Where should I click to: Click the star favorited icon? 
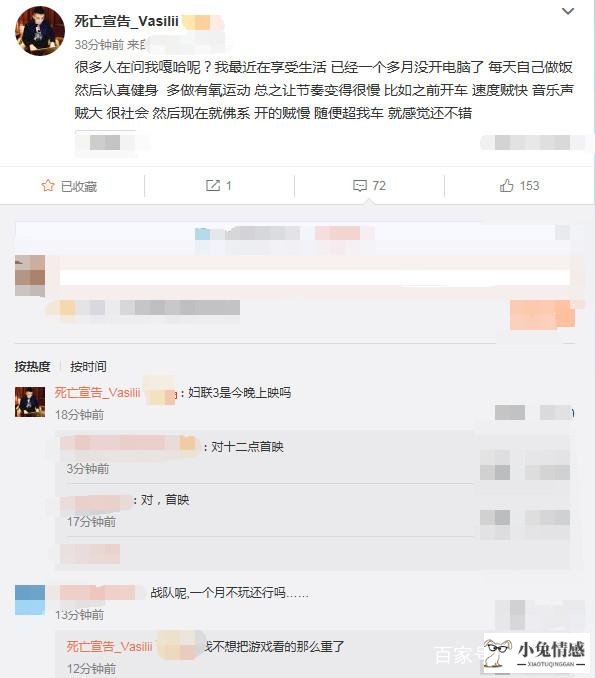click(48, 186)
